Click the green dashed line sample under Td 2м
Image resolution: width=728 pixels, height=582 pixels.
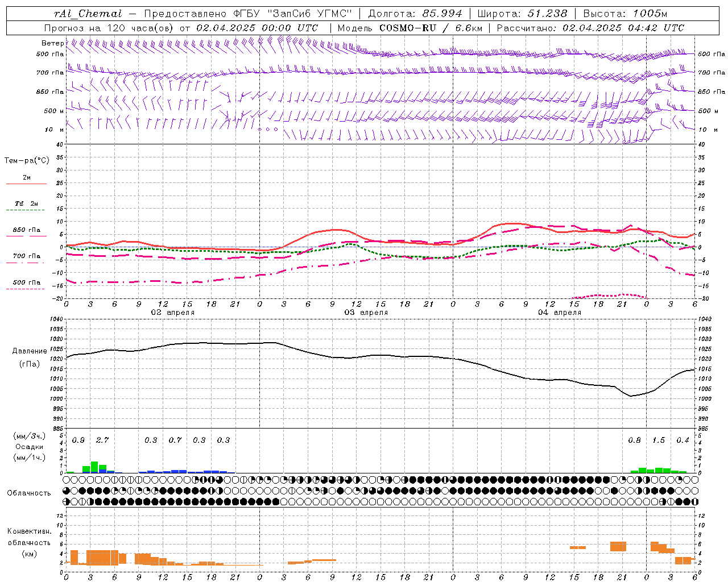point(26,210)
